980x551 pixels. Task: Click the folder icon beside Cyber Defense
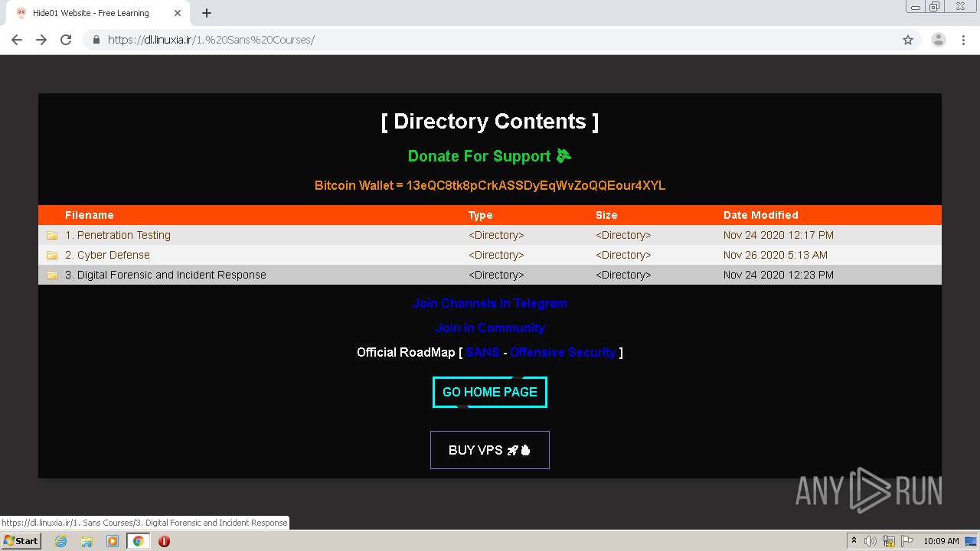point(52,255)
